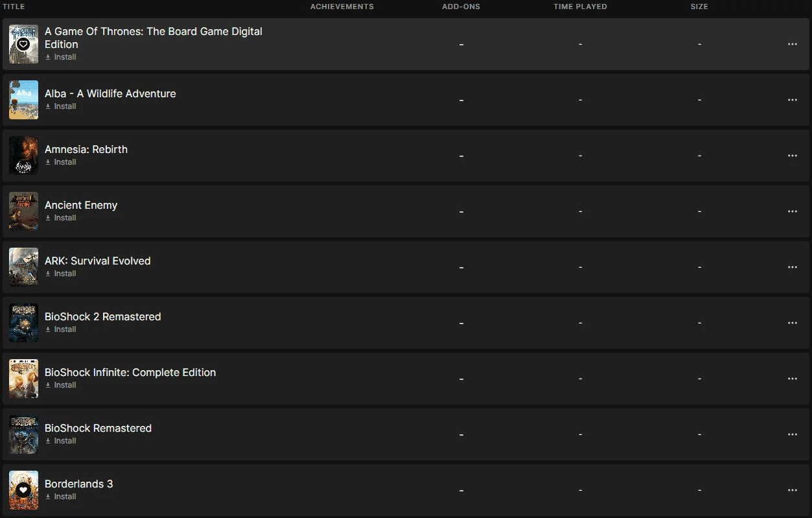Sort by the TIME PLAYED column header
The height and width of the screenshot is (518, 812).
click(580, 6)
